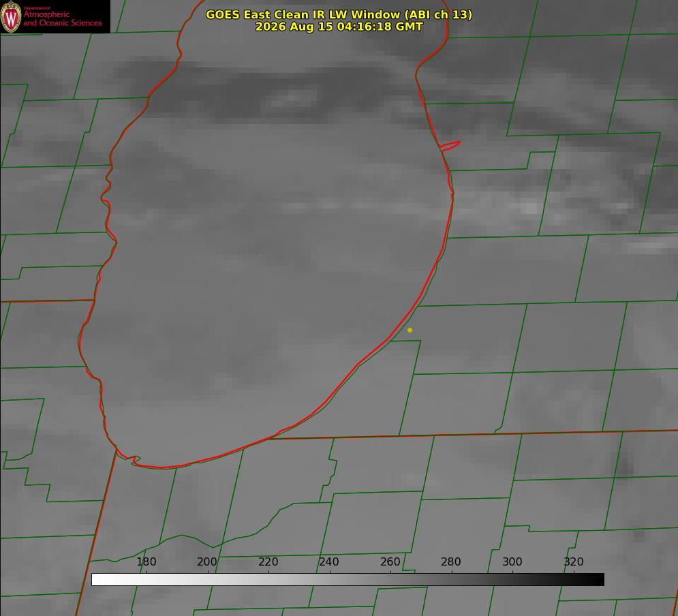Click the 280 tick label
678x616 pixels.
pos(451,561)
